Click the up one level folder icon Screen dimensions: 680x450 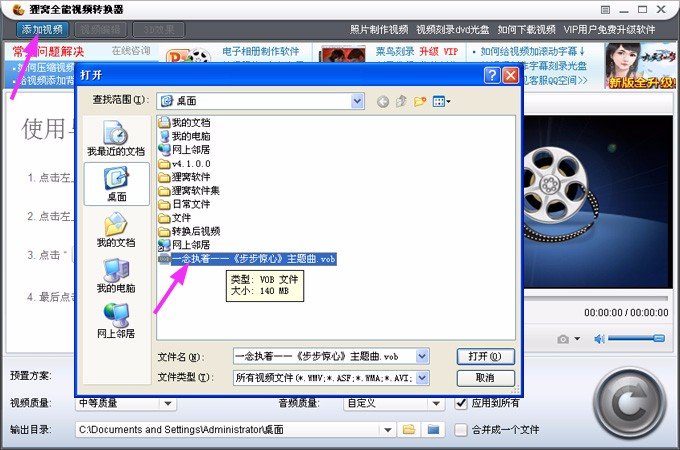click(x=401, y=101)
